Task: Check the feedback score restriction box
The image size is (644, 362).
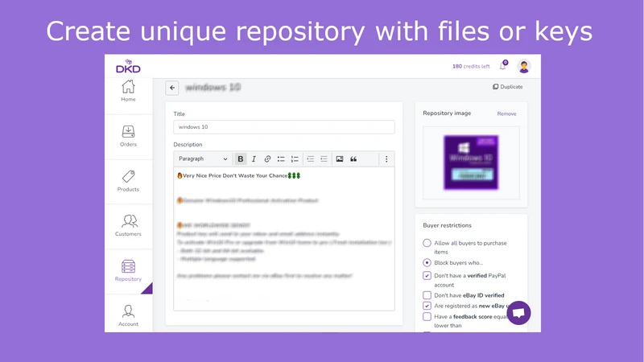Action: pyautogui.click(x=427, y=316)
